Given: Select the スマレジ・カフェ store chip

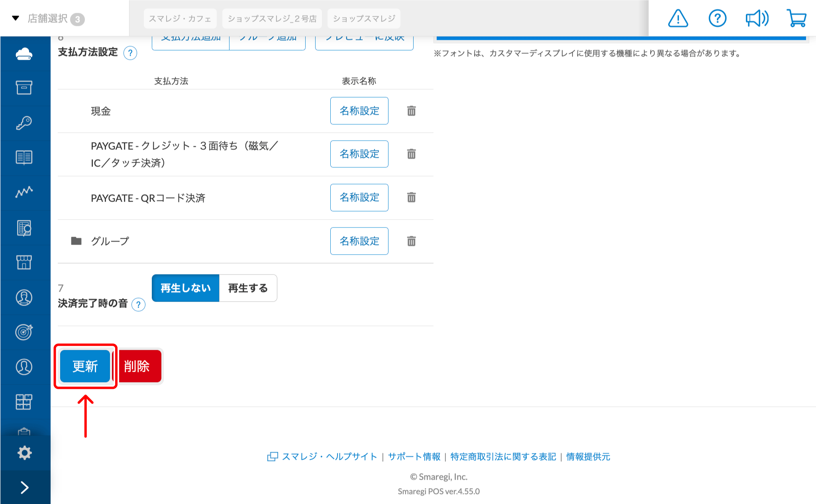Looking at the screenshot, I should pos(180,18).
